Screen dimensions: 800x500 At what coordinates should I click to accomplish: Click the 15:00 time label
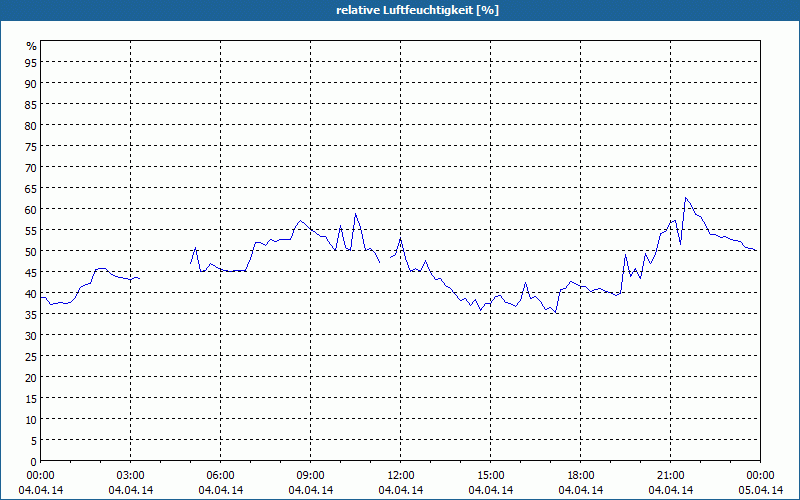(491, 476)
